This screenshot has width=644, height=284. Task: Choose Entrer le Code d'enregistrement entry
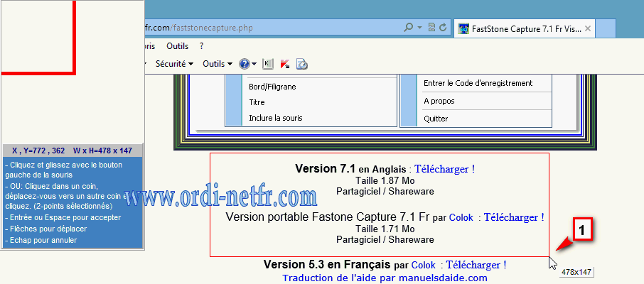478,83
